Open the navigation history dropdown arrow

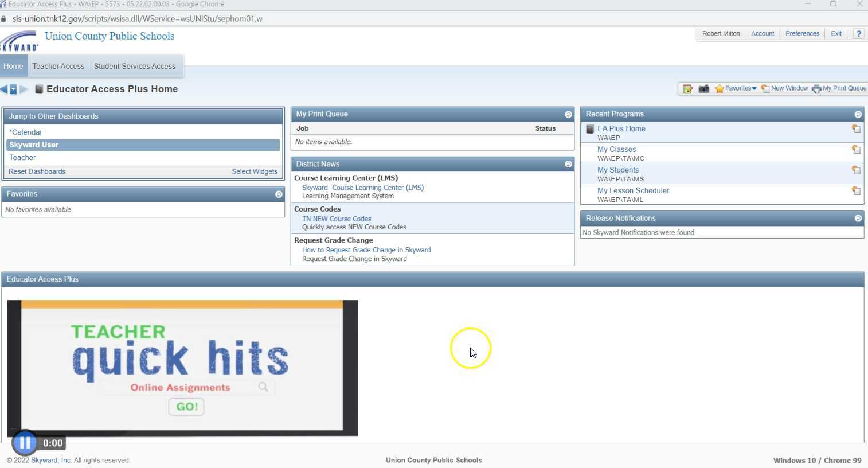(13, 89)
